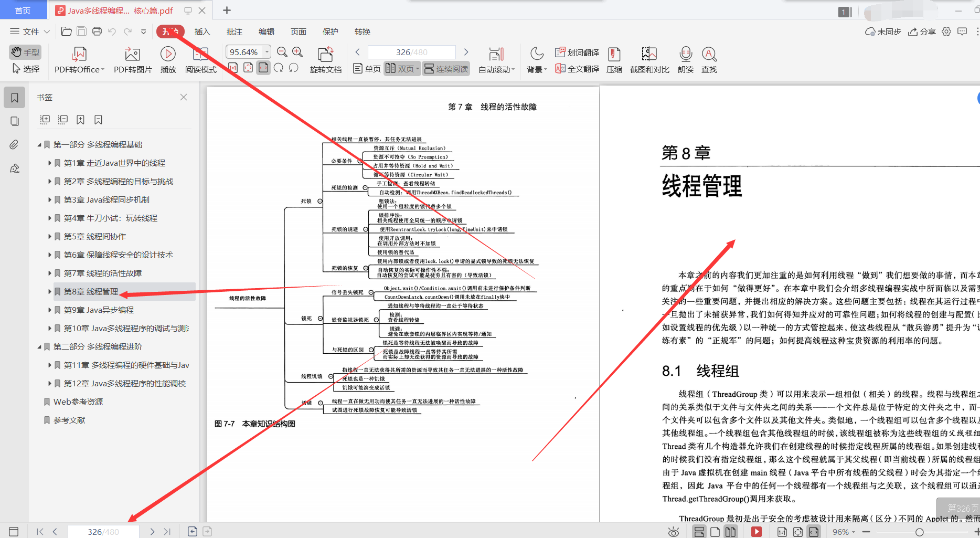Screen dimensions: 980x538
Task: Toggle Double Page (双页) view
Action: click(x=402, y=69)
